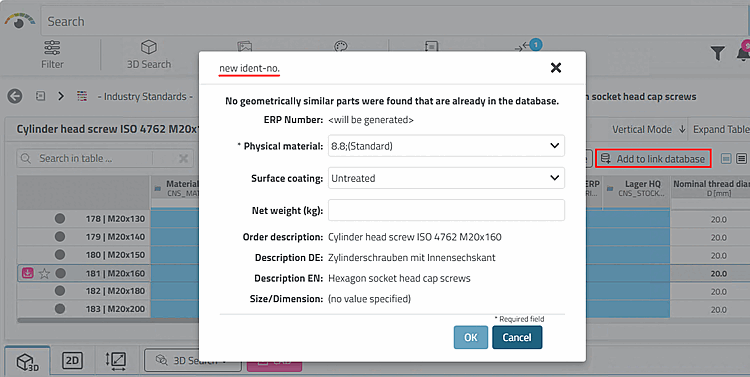Open the dimensions measurement view tab
Screen dimensions: 750x377
coord(116,361)
